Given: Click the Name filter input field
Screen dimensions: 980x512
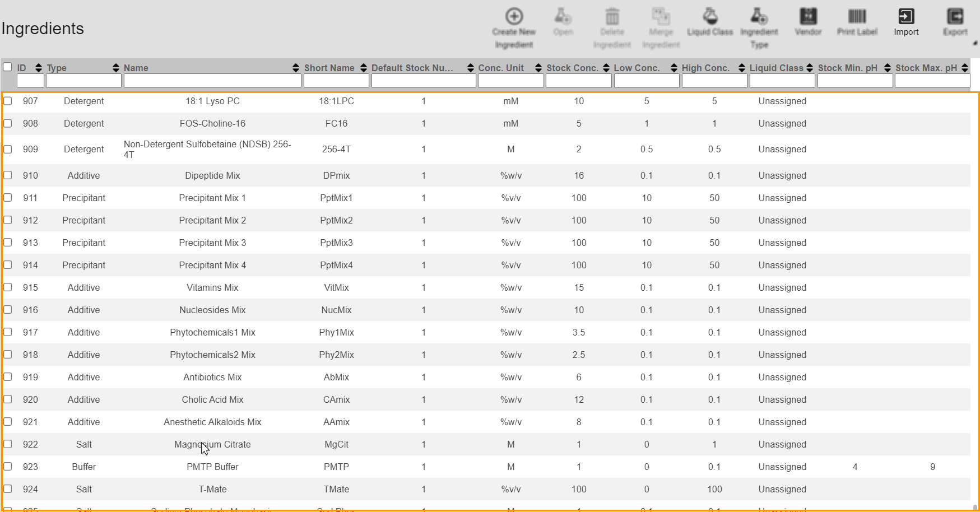Looking at the screenshot, I should pos(212,81).
